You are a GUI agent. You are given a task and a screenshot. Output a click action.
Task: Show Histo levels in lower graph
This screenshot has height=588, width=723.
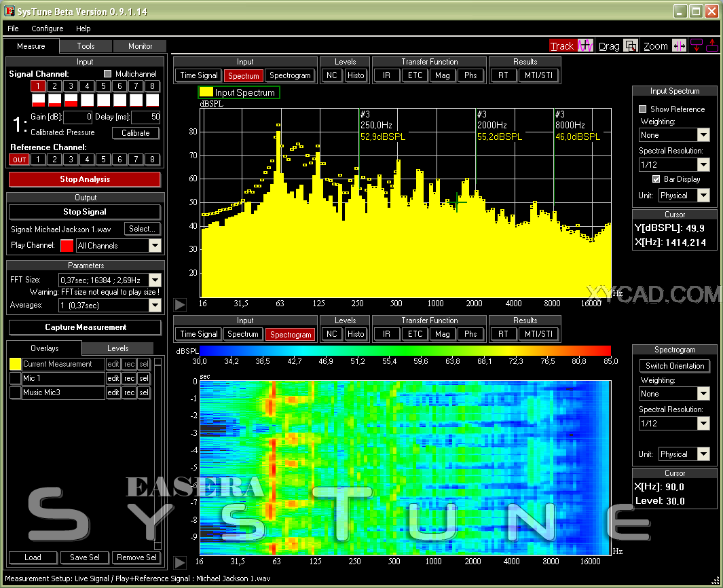point(356,334)
